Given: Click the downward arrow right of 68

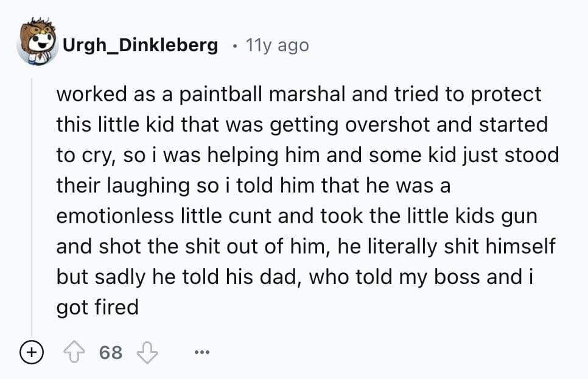Looking at the screenshot, I should 147,352.
